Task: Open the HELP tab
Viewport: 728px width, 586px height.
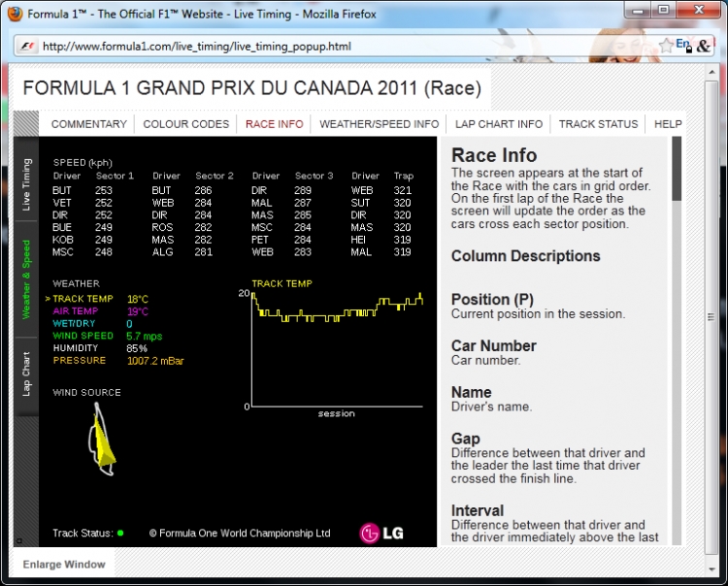Action: [668, 124]
